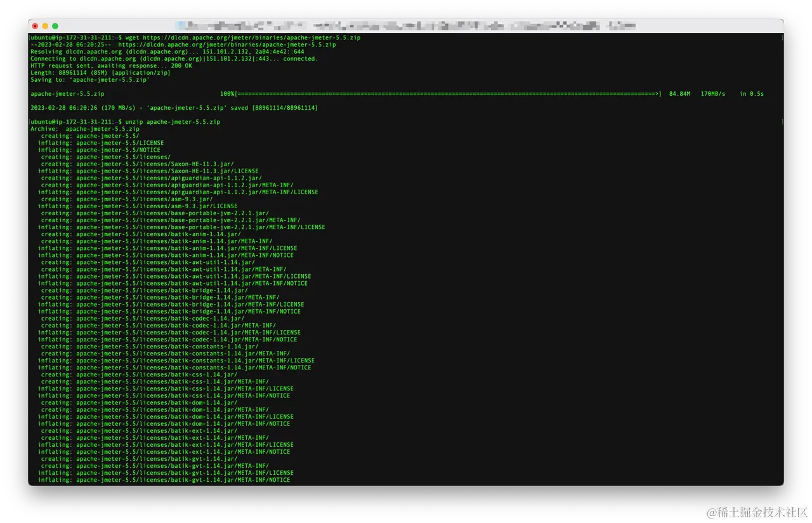Click the 'Archive: apache-jmeter-5.5.zip' line

tap(85, 129)
